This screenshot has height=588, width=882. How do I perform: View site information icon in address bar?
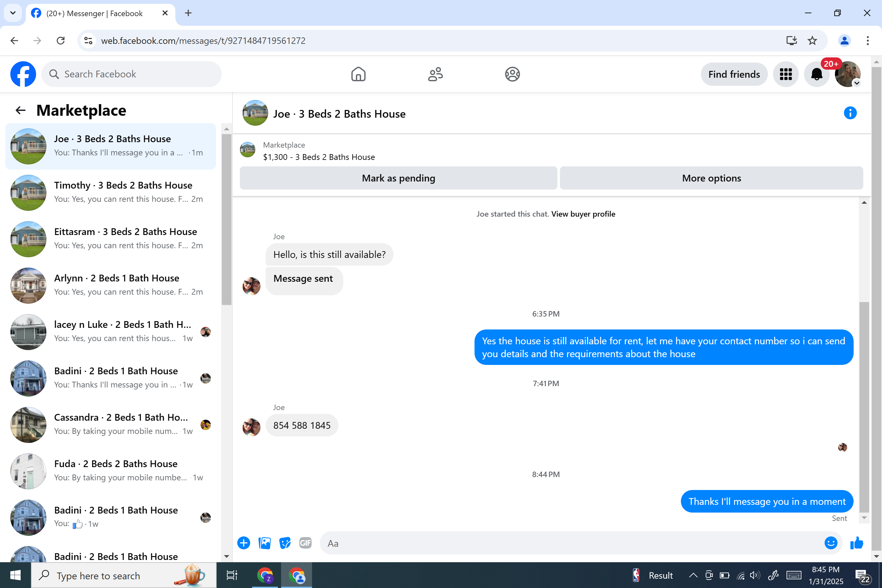coord(89,41)
